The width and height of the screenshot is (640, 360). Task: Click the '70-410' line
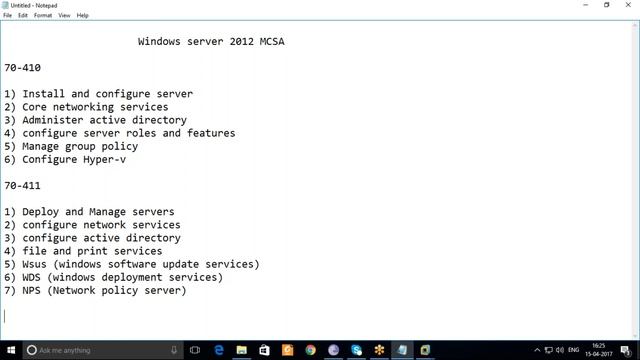point(22,68)
